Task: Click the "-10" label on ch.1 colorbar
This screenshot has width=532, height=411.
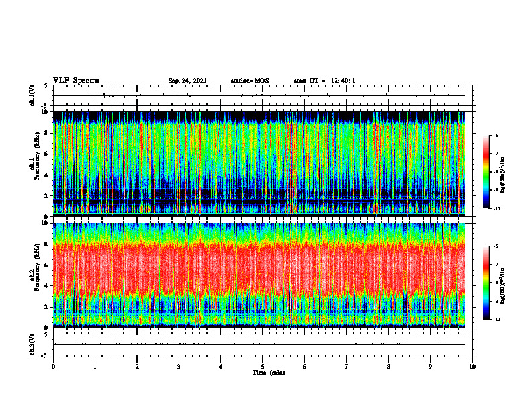Action: tap(496, 209)
